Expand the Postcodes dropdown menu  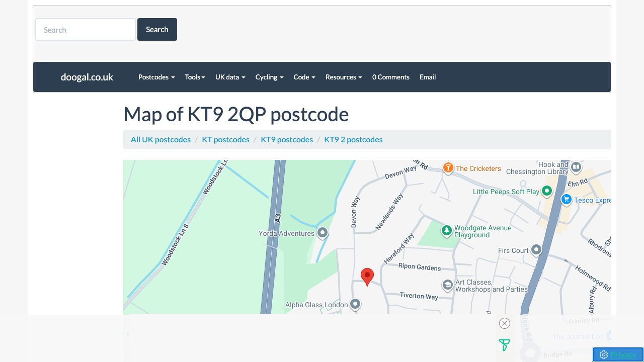click(156, 77)
